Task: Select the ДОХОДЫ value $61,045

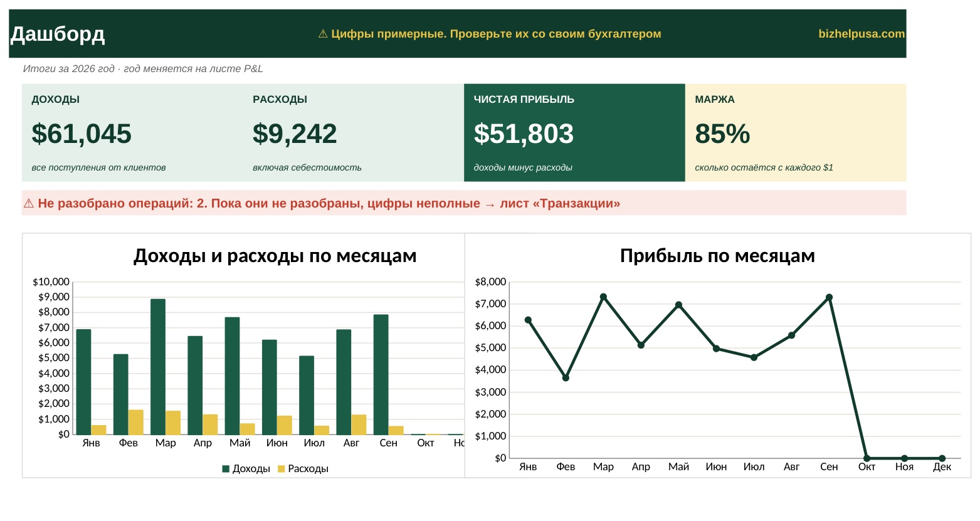Action: pyautogui.click(x=82, y=134)
